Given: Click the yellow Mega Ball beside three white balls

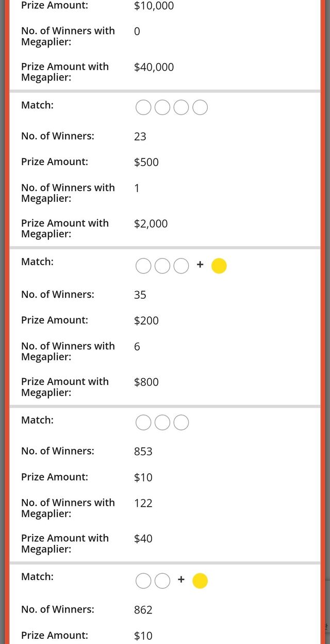Looking at the screenshot, I should 219,266.
